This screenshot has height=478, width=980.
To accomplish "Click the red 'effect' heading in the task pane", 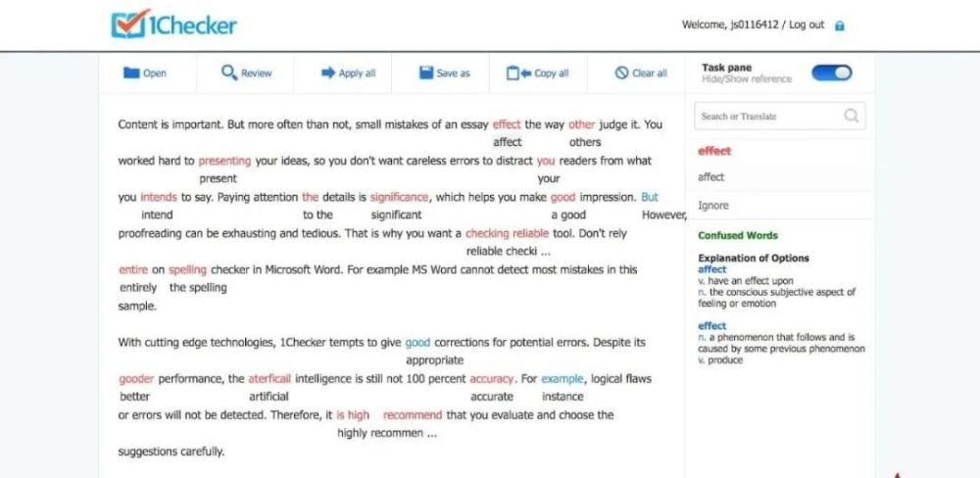I will 714,151.
